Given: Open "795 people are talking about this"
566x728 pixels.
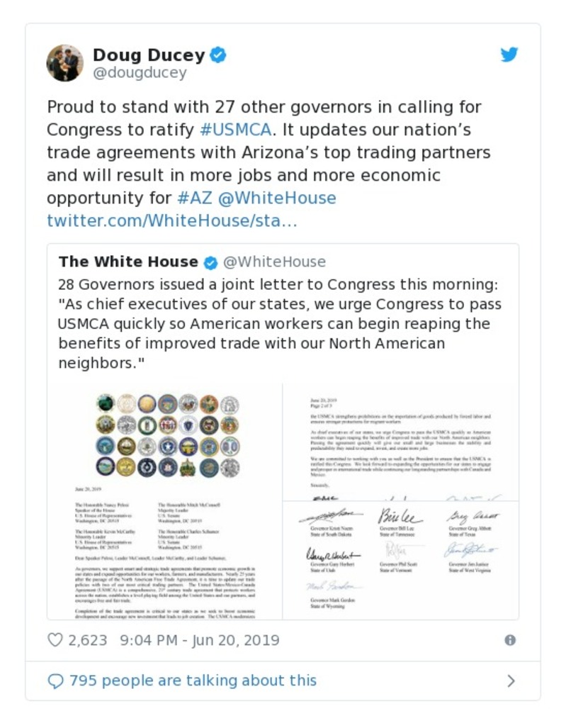Looking at the screenshot, I should (x=192, y=681).
